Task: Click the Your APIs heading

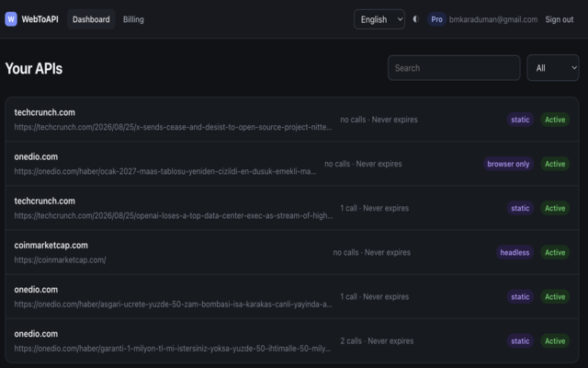Action: pyautogui.click(x=34, y=68)
